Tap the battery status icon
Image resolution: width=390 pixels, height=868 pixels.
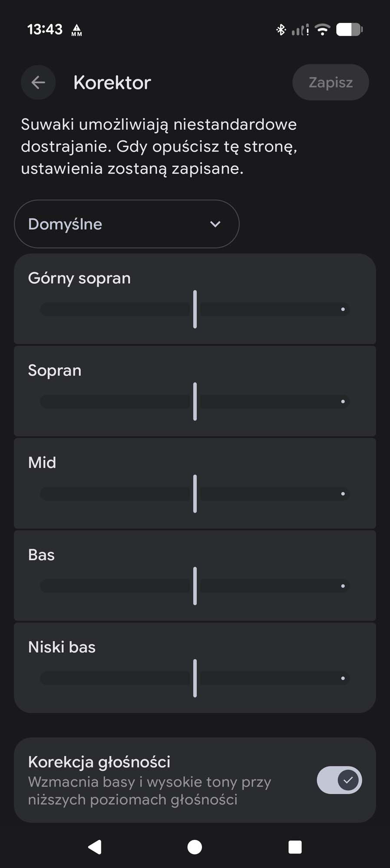pos(349,30)
